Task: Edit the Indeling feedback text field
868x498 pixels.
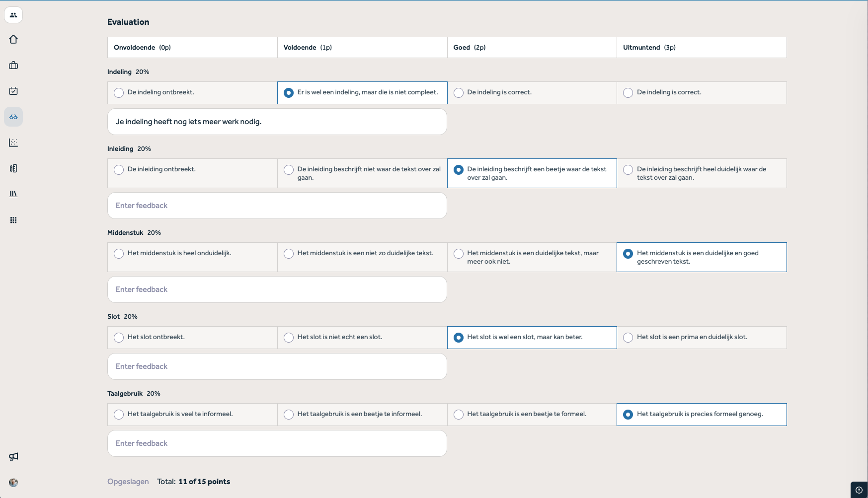Action: 277,122
